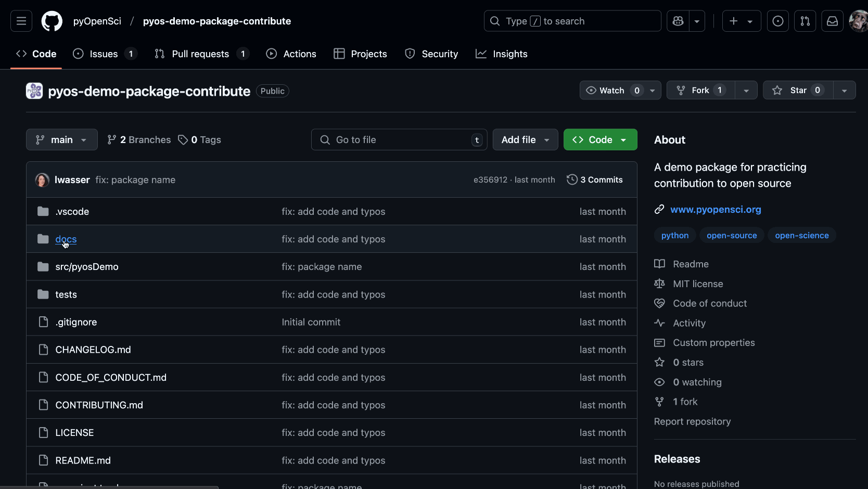Open the main branch selector dropdown
This screenshot has width=868, height=489.
click(x=62, y=139)
